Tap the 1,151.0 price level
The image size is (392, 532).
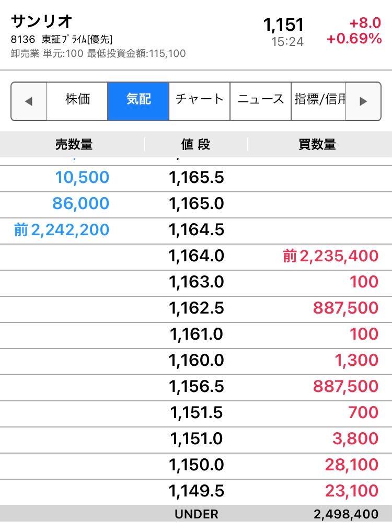[x=197, y=439]
